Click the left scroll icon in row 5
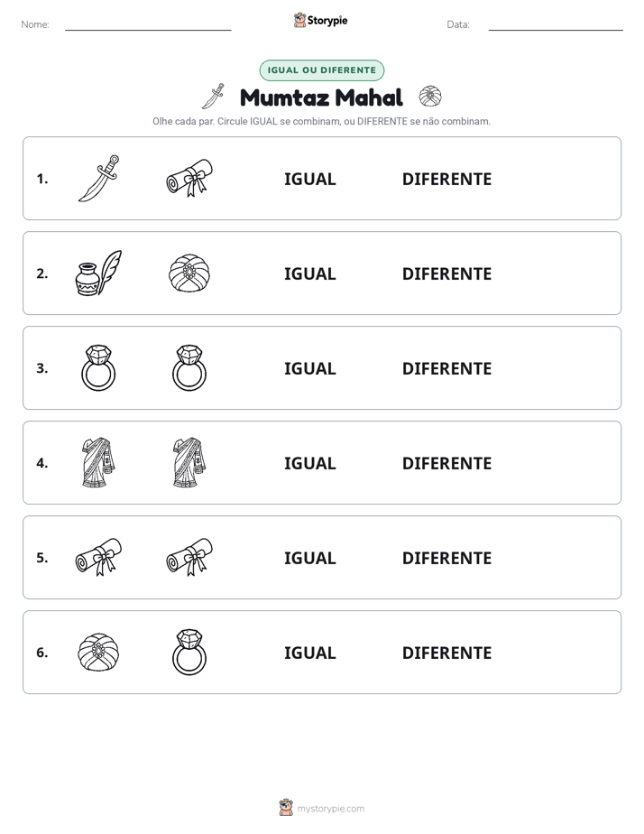The width and height of the screenshot is (644, 834). pyautogui.click(x=99, y=557)
